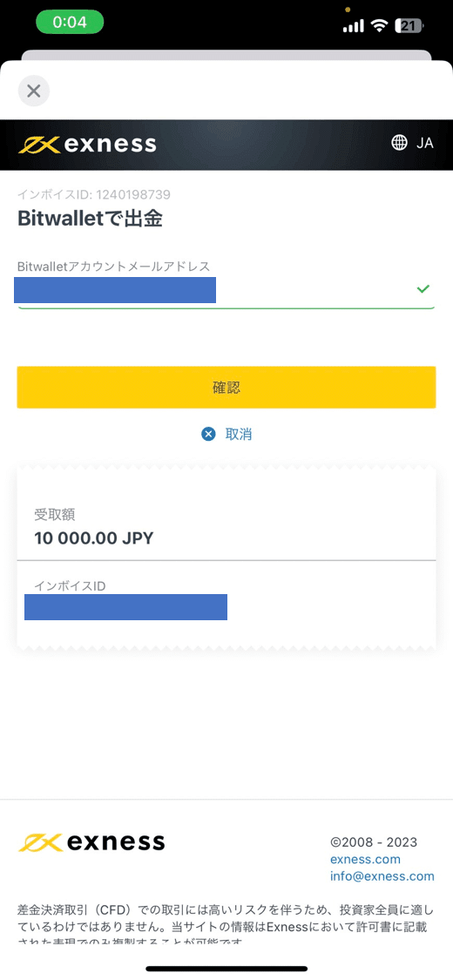This screenshot has height=980, width=453.
Task: Select the 取消 cancel link text
Action: (239, 434)
